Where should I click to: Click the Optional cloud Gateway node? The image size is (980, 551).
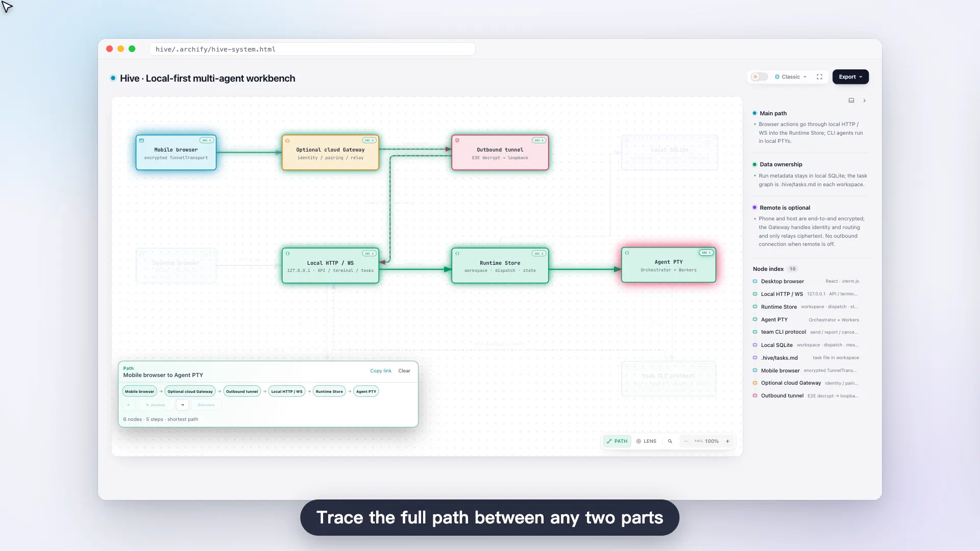[x=330, y=153]
